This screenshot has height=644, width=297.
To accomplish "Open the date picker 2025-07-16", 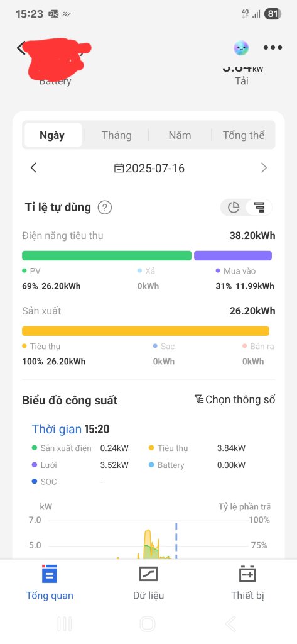I will click(149, 169).
